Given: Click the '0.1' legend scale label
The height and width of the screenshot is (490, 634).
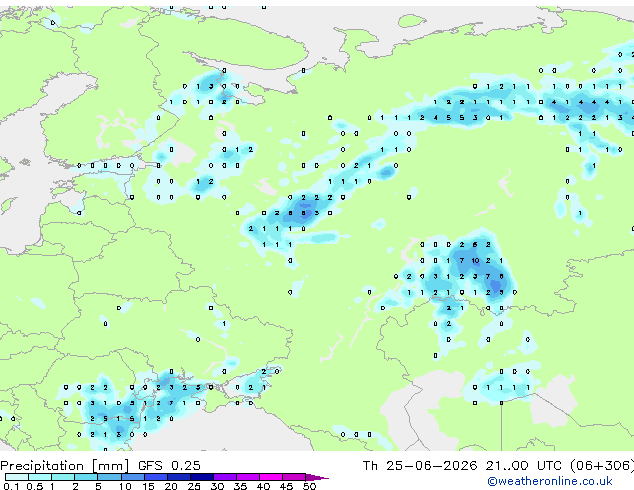Looking at the screenshot, I should pos(11,486).
